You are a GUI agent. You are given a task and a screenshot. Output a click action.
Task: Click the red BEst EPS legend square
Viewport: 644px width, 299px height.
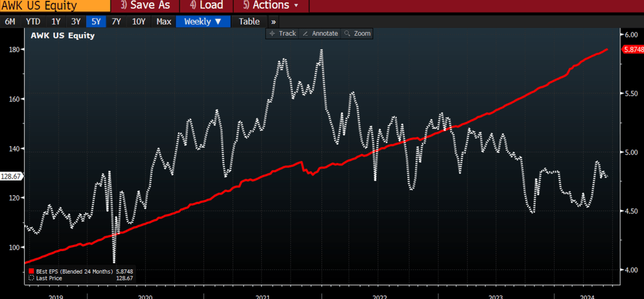tap(31, 271)
